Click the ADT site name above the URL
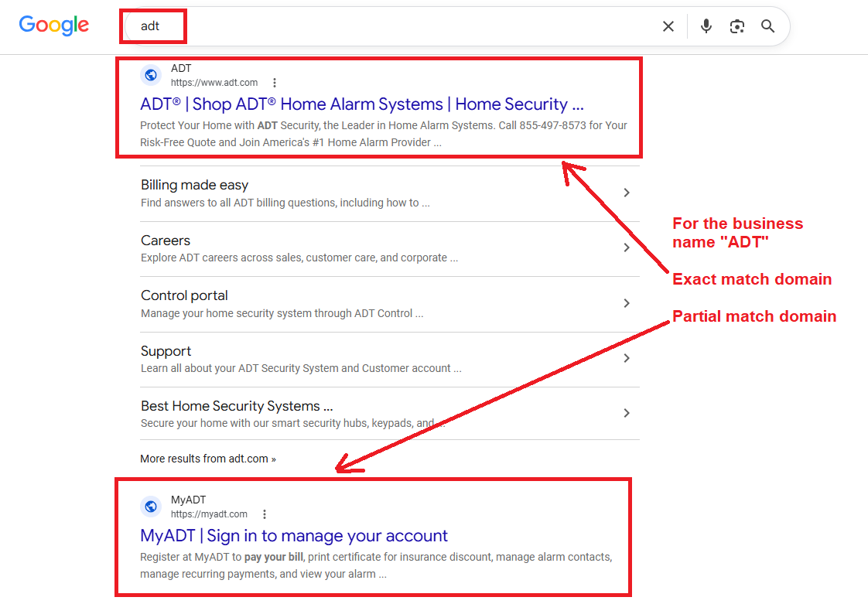Screen dimensions: 868x604 coord(181,68)
